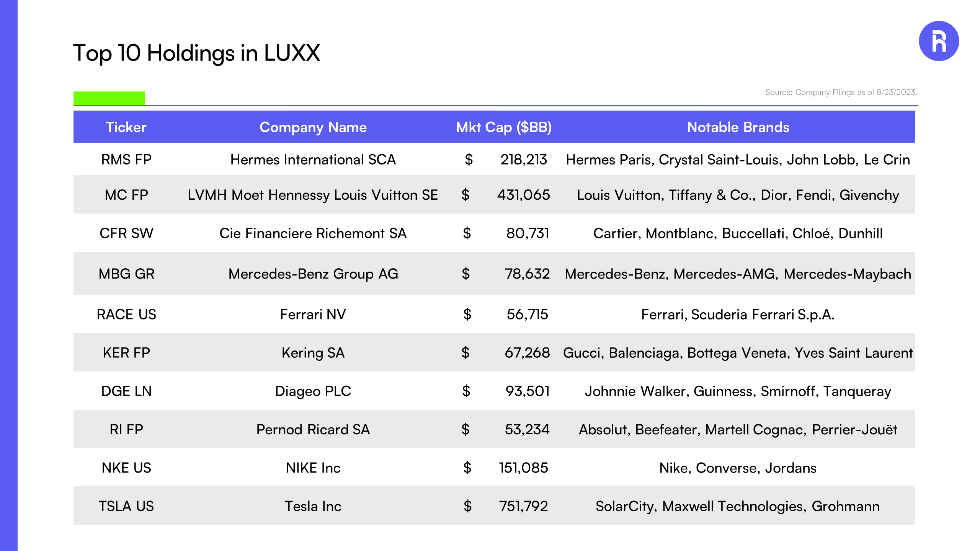Click market cap value '78,632'

(528, 274)
